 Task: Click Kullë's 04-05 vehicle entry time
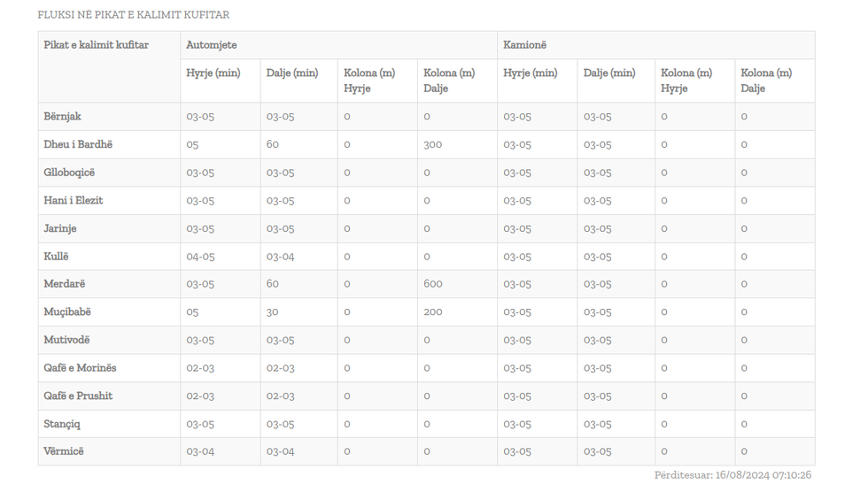[x=200, y=257]
